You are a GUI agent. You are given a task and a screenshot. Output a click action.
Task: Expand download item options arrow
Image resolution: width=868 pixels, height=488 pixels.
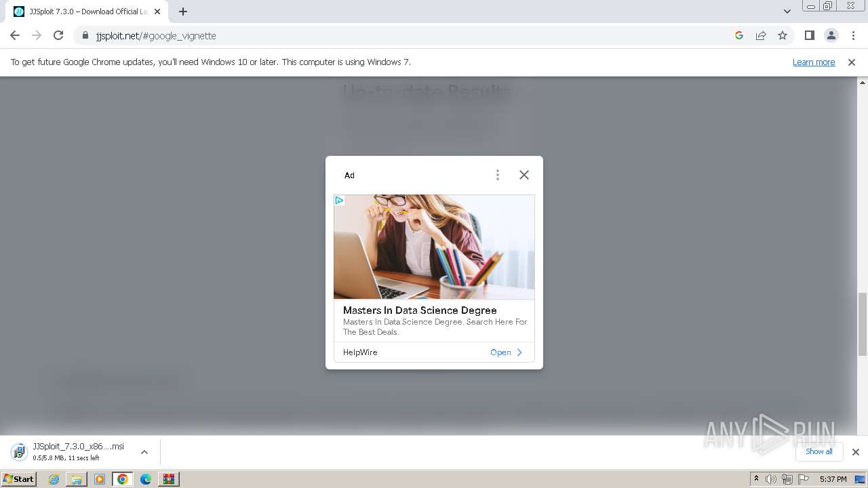coord(144,452)
